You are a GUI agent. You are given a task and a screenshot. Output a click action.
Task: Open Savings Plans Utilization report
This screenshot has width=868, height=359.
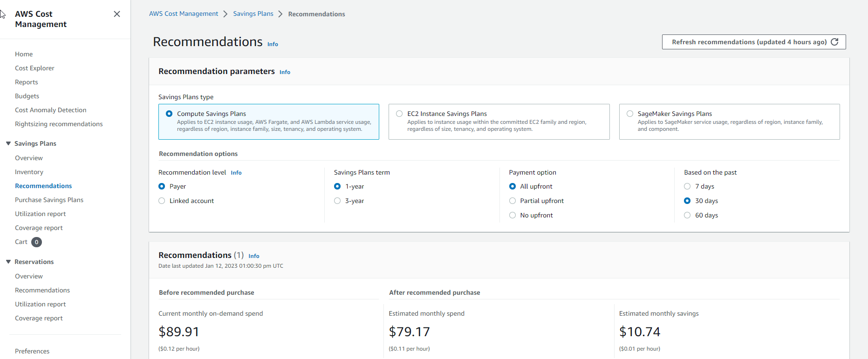[x=41, y=214]
